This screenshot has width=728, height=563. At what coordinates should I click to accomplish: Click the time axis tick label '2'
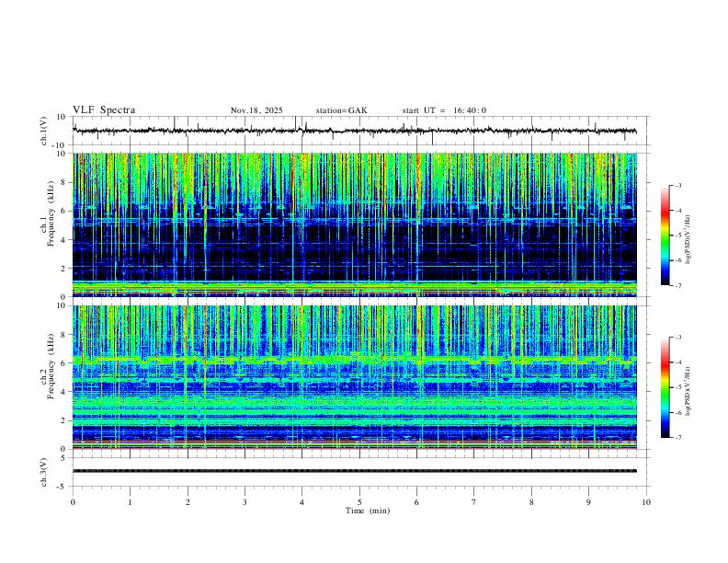[x=188, y=502]
